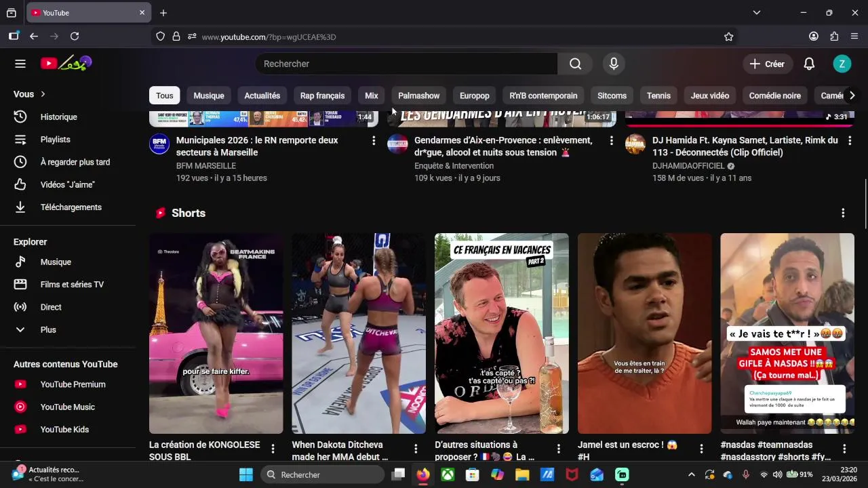Open Microsoft Store from the taskbar
This screenshot has width=868, height=488.
(x=473, y=474)
